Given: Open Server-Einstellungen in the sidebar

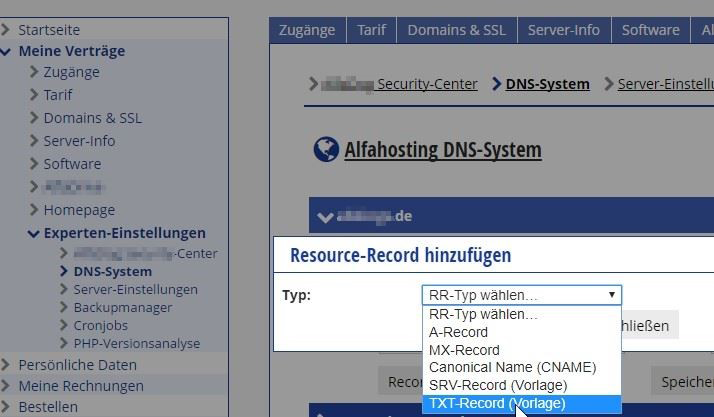Looking at the screenshot, I should click(x=135, y=290).
